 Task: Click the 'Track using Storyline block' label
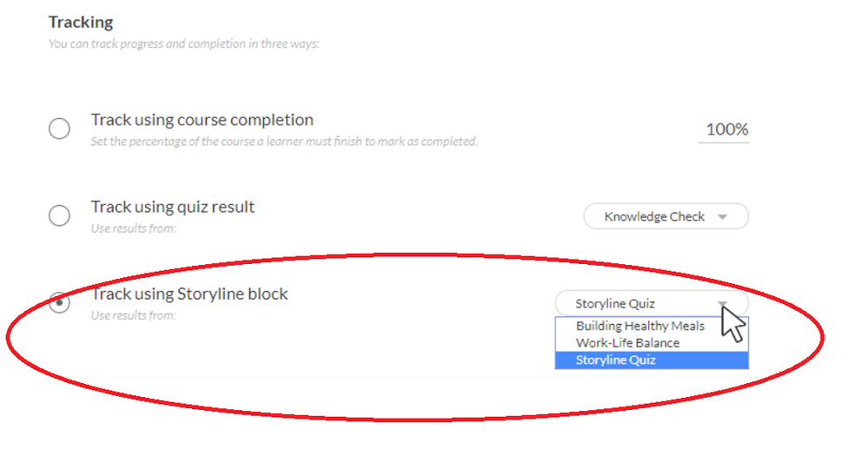[x=189, y=294]
